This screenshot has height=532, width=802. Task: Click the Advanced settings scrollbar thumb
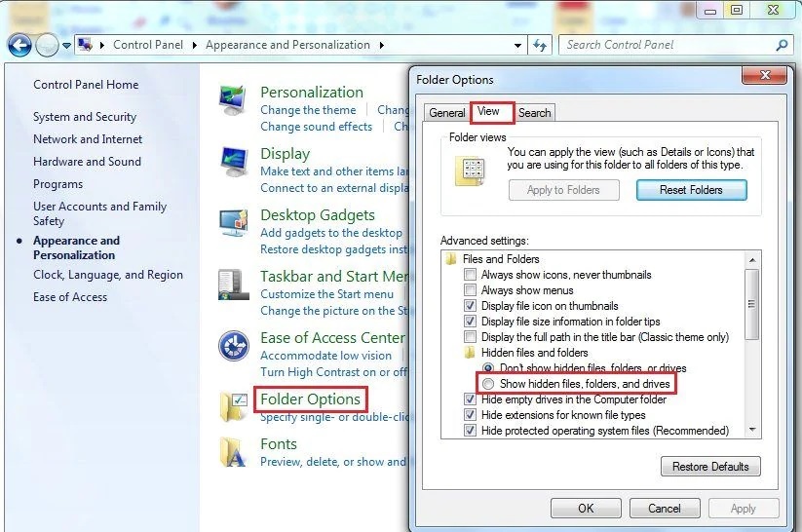coord(751,304)
